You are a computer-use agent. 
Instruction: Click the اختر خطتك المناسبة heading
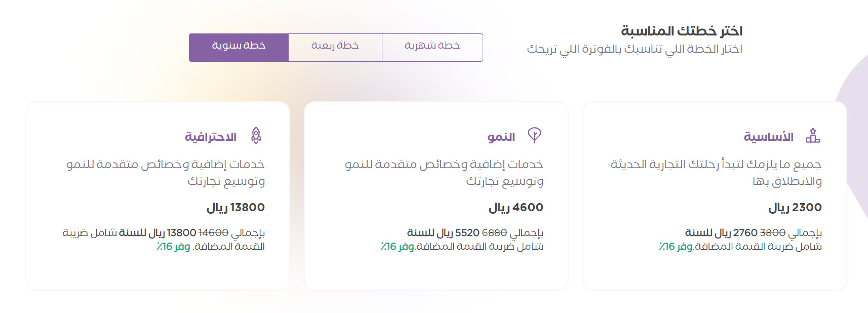682,31
